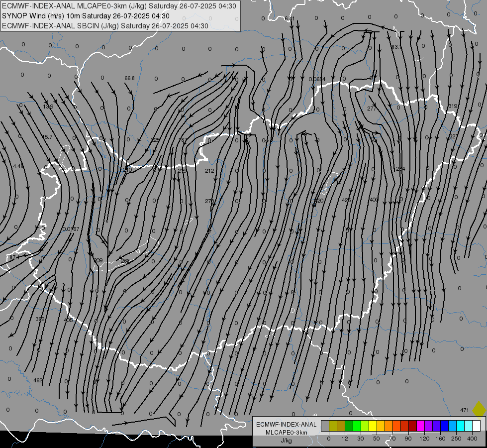Click the map value 13.9
Image resolution: width=487 pixels, height=448 pixels.
pyautogui.click(x=48, y=107)
